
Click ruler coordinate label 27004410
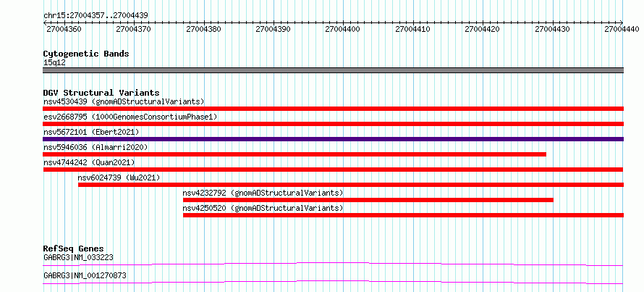(x=412, y=29)
